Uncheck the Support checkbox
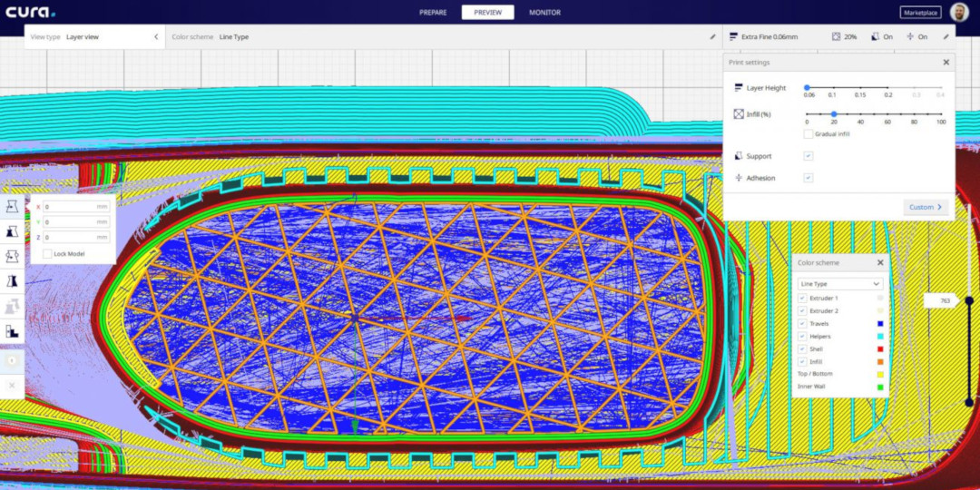This screenshot has width=980, height=490. pyautogui.click(x=808, y=156)
